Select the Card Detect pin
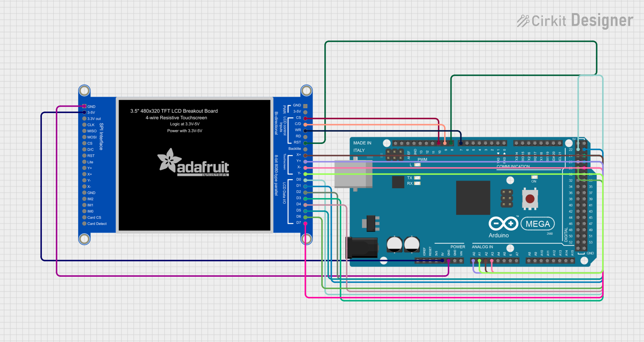Viewport: 644px width, 342px height. pos(84,223)
